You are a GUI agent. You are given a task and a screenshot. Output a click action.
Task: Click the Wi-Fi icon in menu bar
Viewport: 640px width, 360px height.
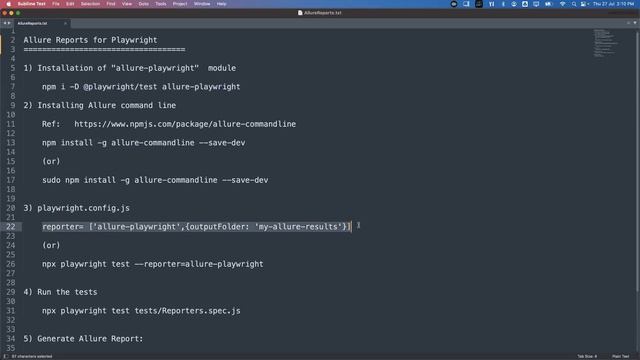click(562, 4)
